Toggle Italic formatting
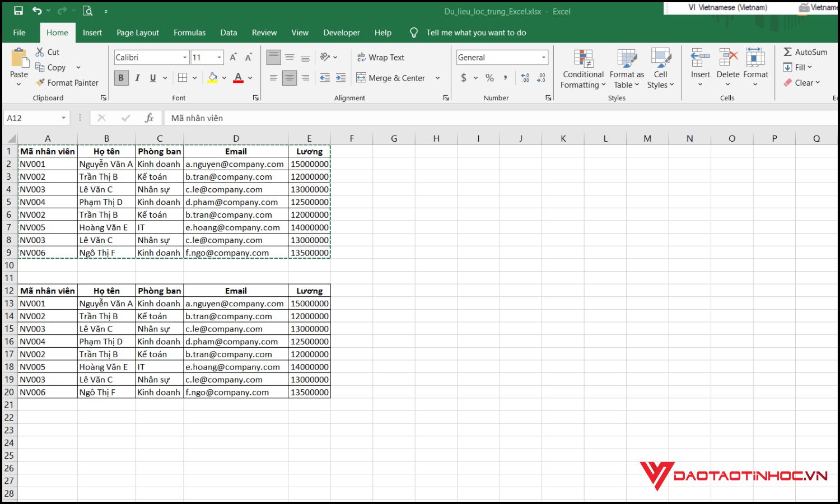The width and height of the screenshot is (840, 504). (x=137, y=78)
